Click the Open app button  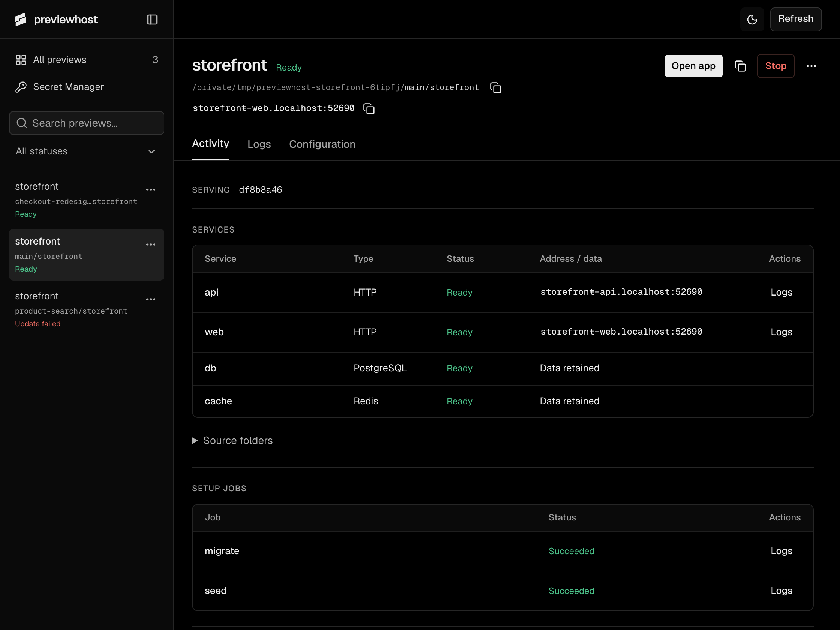tap(693, 66)
